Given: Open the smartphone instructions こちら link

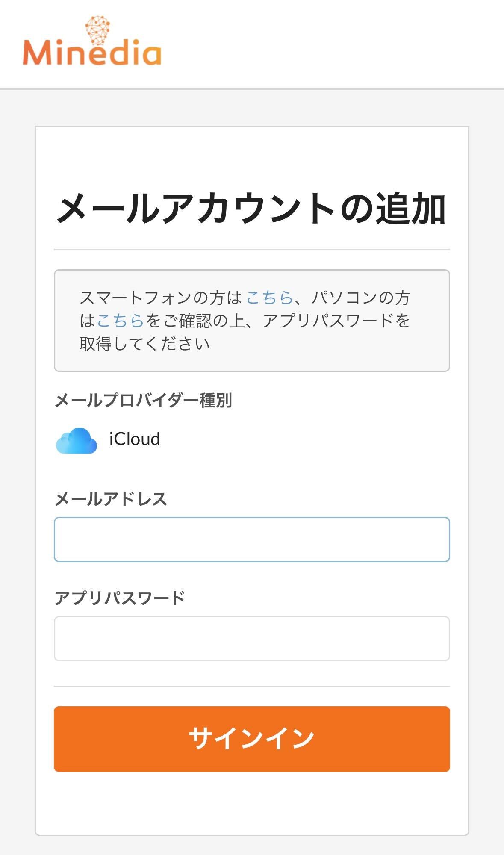Looking at the screenshot, I should point(269,298).
